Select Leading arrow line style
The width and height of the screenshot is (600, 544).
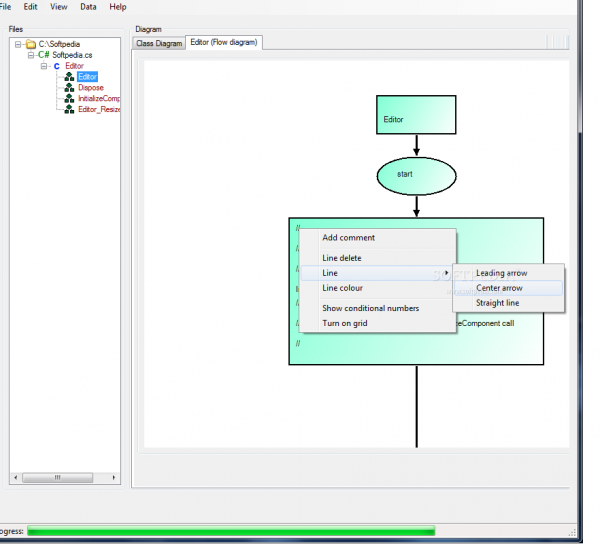click(501, 273)
